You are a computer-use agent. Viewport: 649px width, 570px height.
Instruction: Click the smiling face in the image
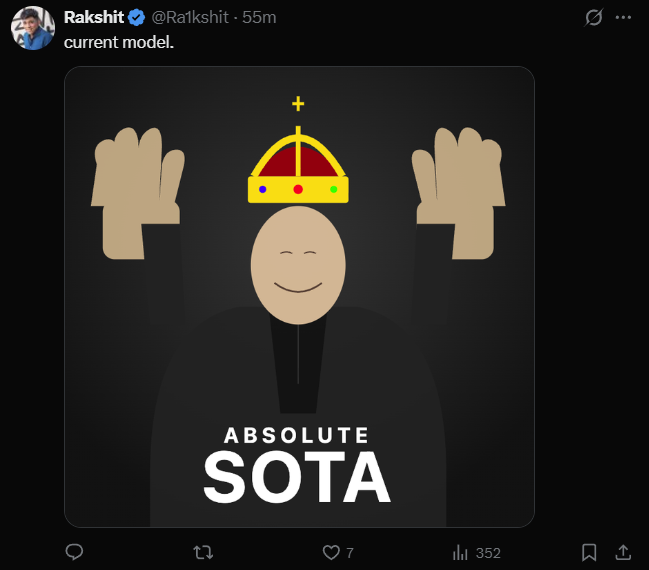[298, 267]
